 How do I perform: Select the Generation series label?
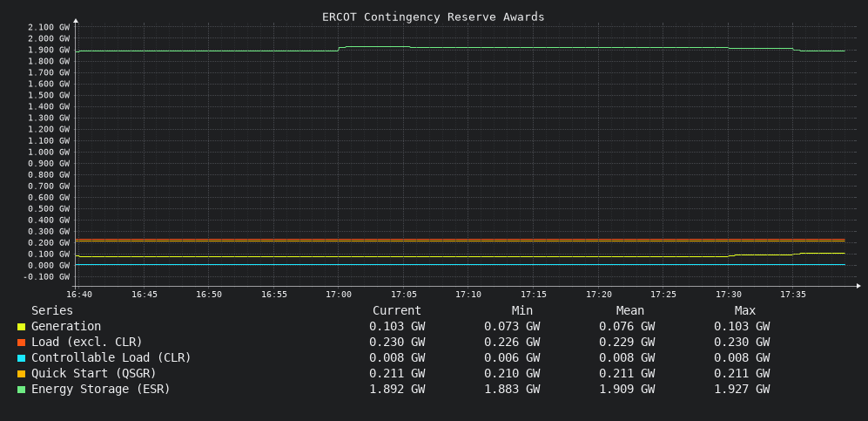pos(66,326)
